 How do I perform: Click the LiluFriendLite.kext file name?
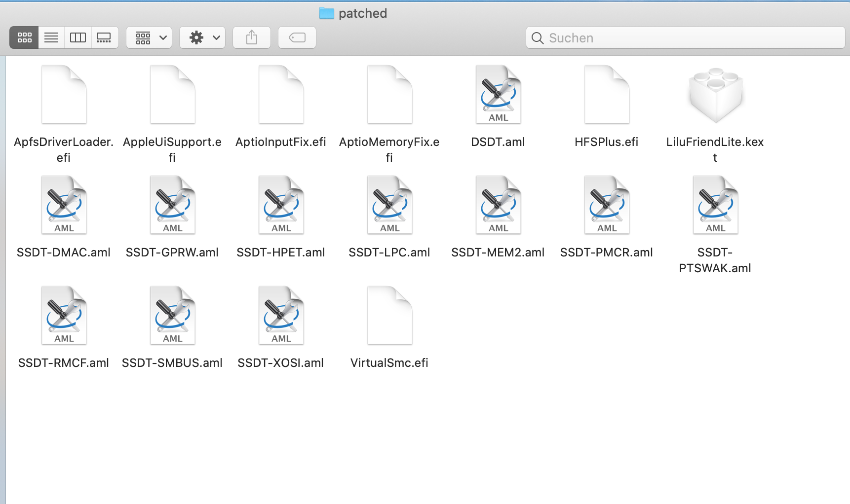pos(715,150)
